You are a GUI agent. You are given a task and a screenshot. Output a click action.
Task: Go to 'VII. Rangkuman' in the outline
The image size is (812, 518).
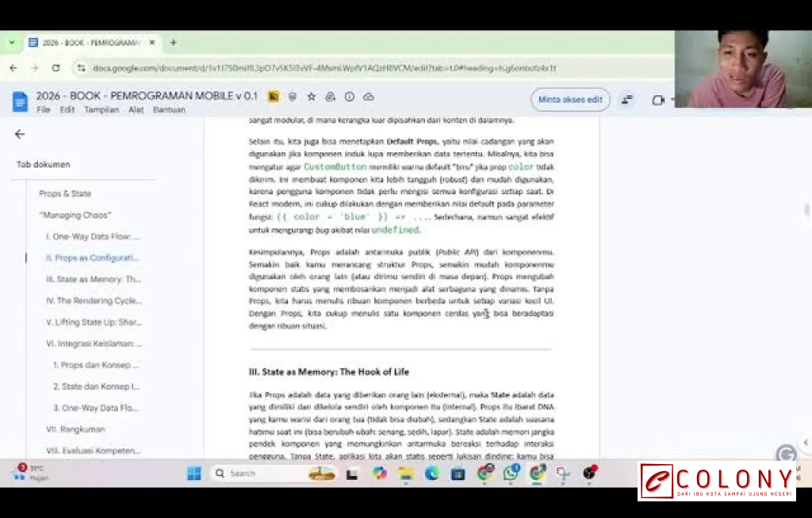75,429
